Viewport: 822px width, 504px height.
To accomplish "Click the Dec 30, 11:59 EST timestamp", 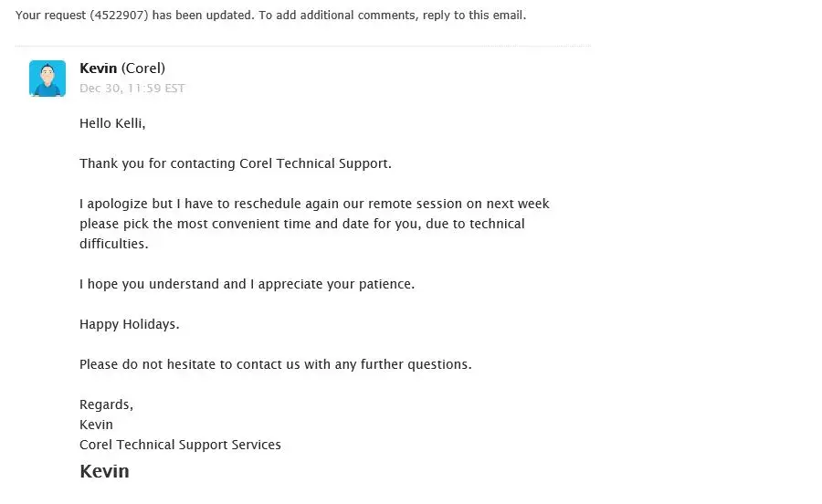I will pyautogui.click(x=132, y=89).
